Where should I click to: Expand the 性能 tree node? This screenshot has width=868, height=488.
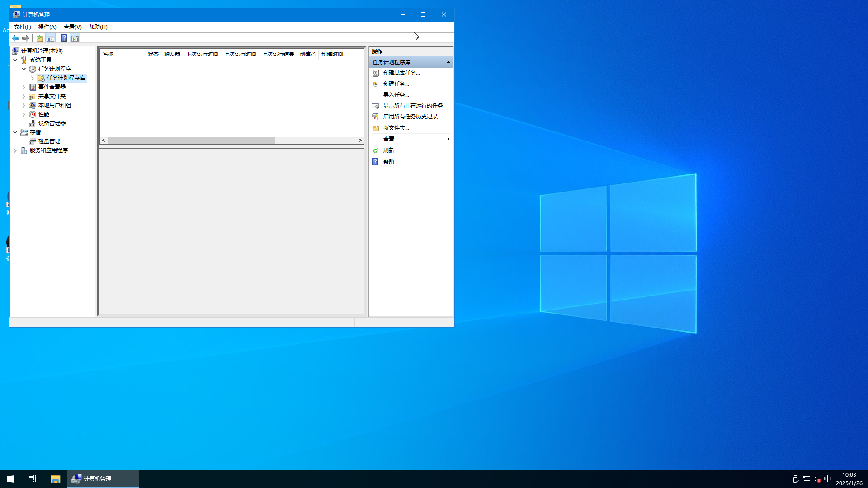24,114
